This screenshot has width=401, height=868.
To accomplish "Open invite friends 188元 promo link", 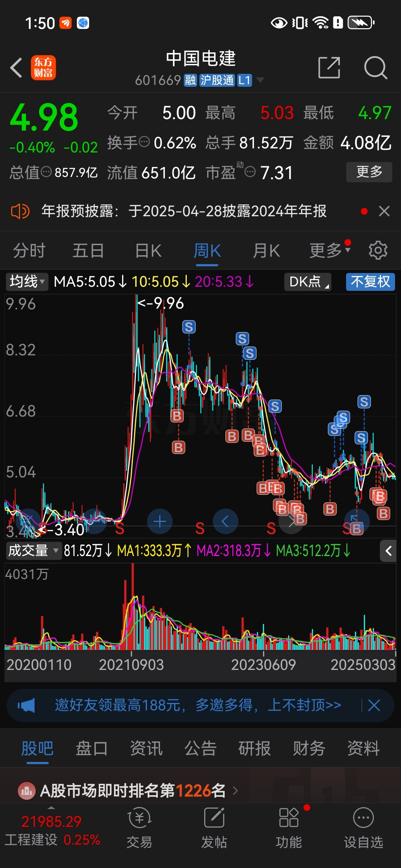I will (198, 705).
